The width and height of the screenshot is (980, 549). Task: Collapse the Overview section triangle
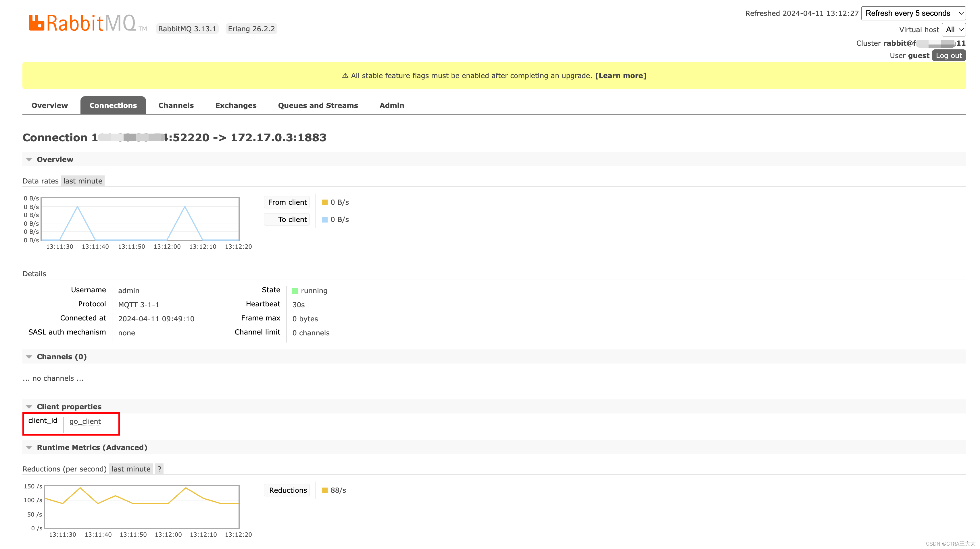29,160
